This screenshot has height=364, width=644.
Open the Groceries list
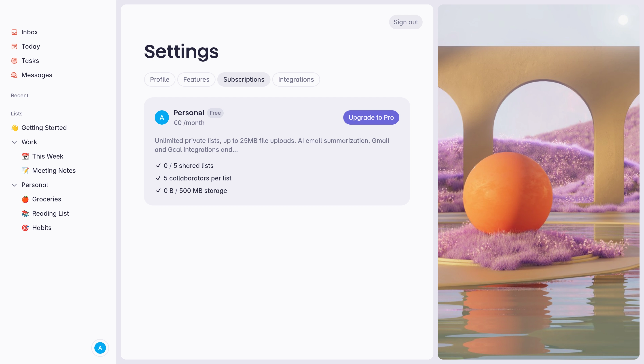point(47,199)
